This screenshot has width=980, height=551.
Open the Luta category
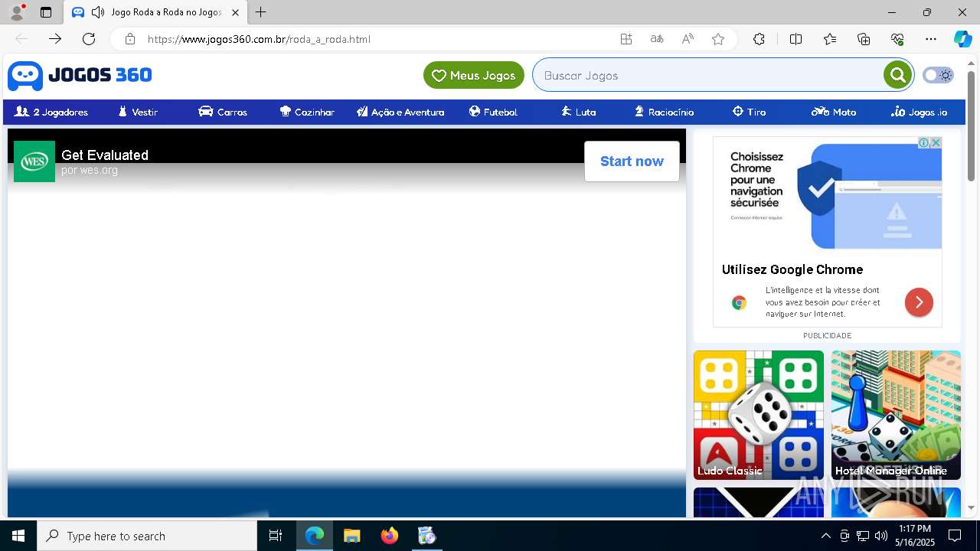click(x=578, y=112)
